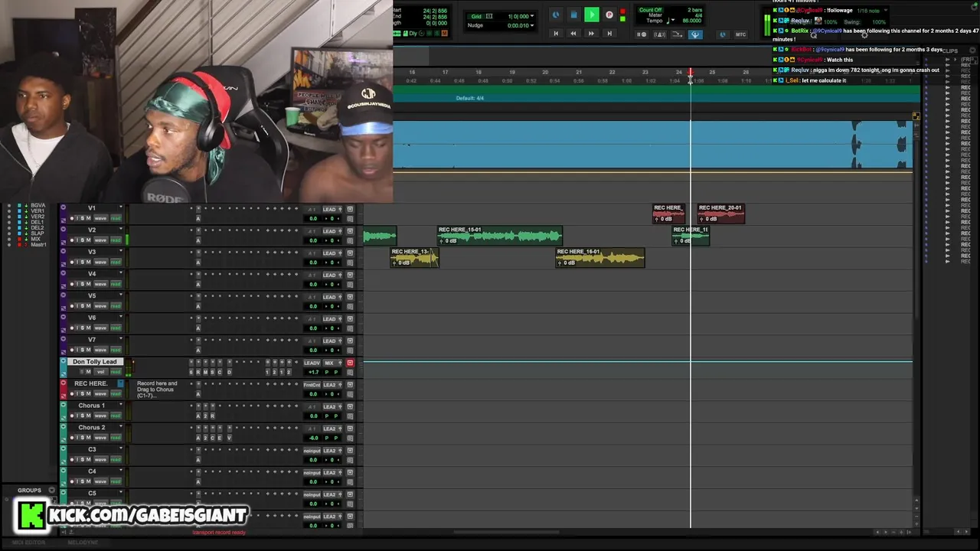The image size is (980, 551).
Task: Open the MIDI EDITOR tab
Action: [x=29, y=543]
